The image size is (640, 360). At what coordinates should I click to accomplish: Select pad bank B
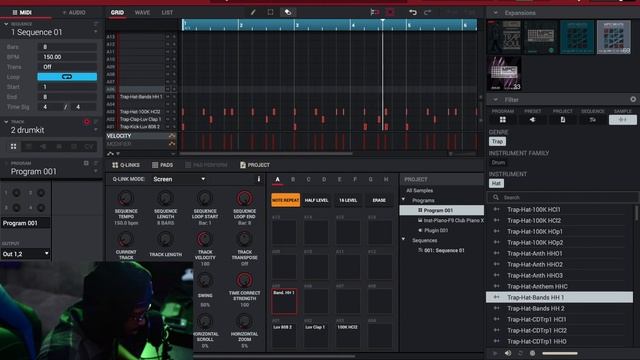pyautogui.click(x=293, y=179)
